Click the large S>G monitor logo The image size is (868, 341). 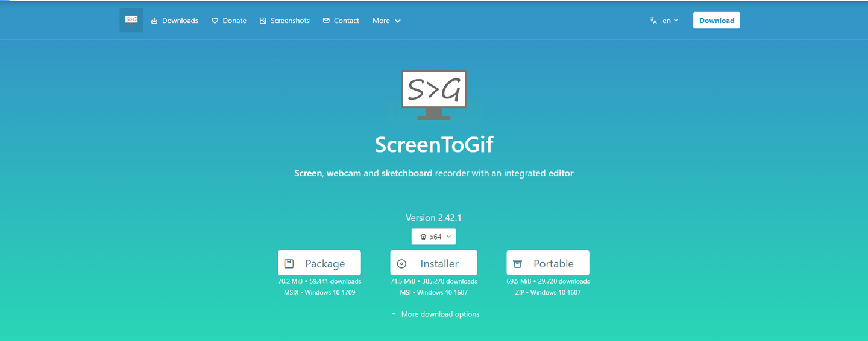coord(434,95)
